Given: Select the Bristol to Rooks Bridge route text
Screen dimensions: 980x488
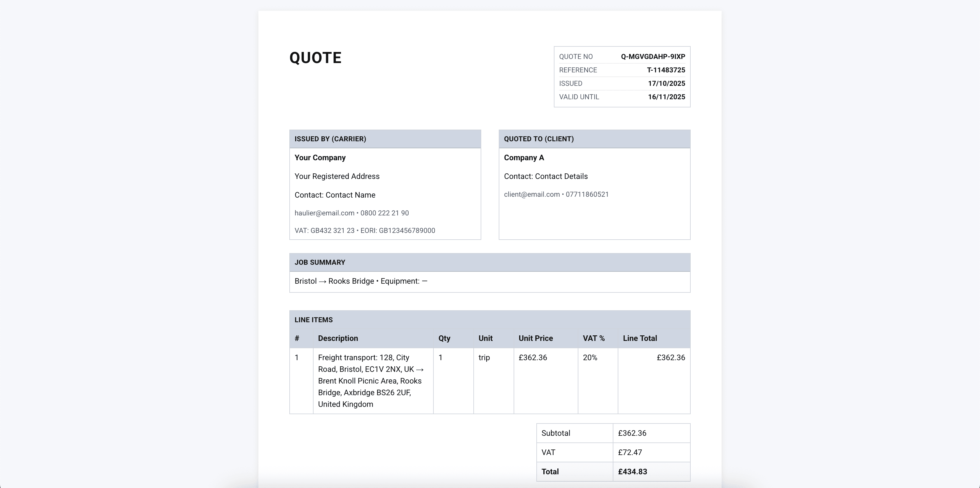Looking at the screenshot, I should (x=360, y=281).
